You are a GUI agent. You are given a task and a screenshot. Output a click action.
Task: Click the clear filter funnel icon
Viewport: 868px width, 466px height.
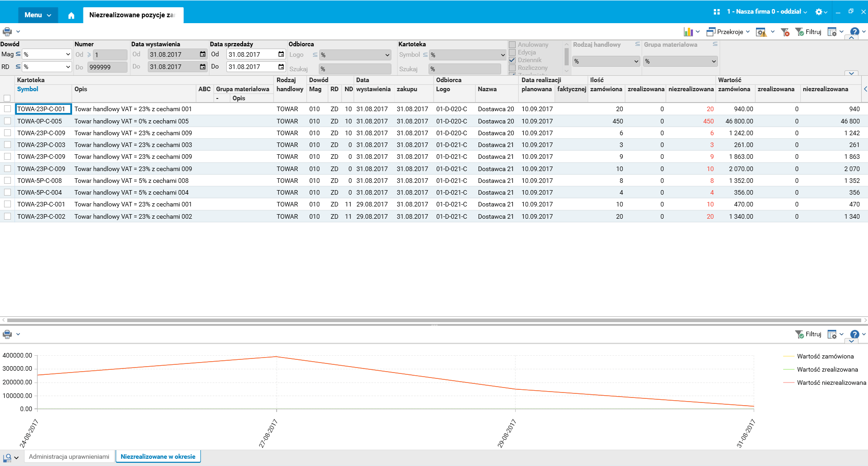785,32
